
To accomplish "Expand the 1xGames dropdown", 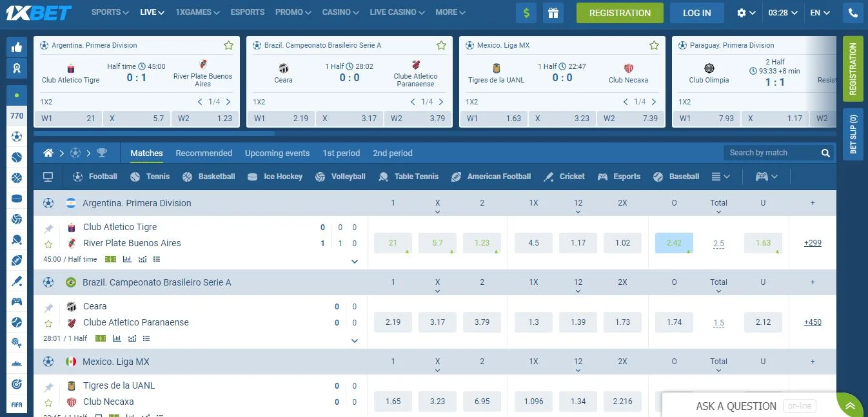I will tap(197, 12).
